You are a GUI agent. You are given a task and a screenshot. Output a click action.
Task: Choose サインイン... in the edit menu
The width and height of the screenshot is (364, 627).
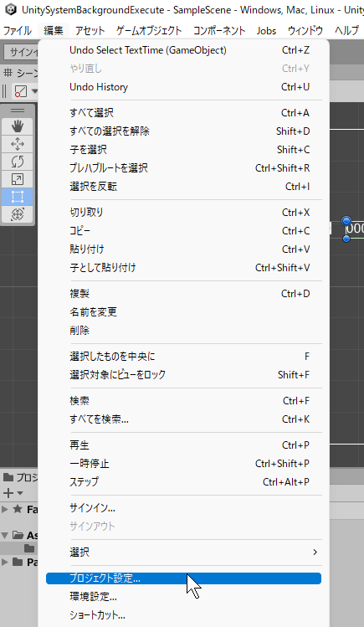[184, 508]
